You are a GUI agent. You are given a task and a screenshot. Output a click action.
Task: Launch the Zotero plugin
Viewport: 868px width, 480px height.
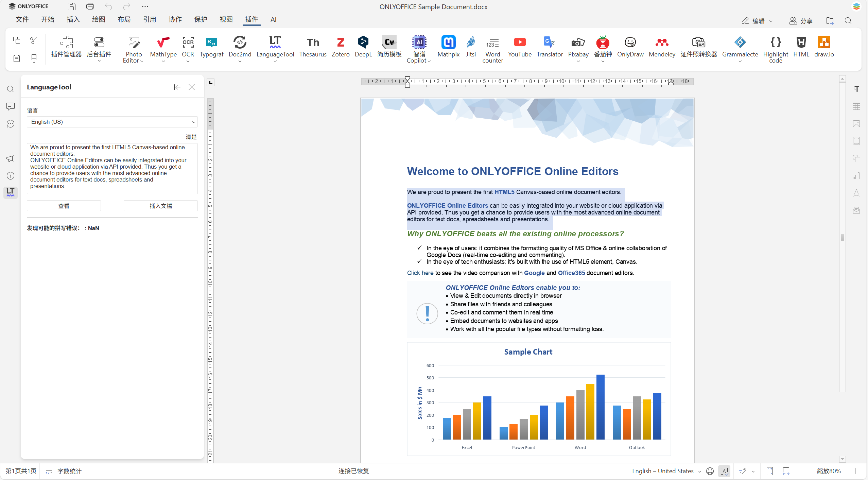pyautogui.click(x=341, y=47)
